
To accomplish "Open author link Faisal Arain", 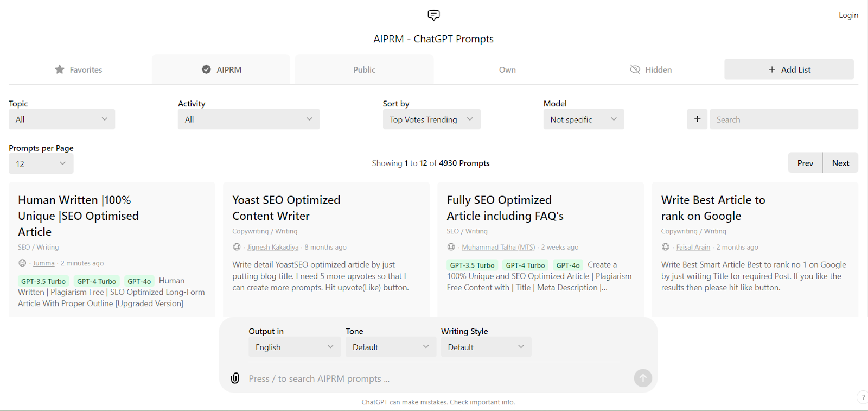I will (693, 247).
